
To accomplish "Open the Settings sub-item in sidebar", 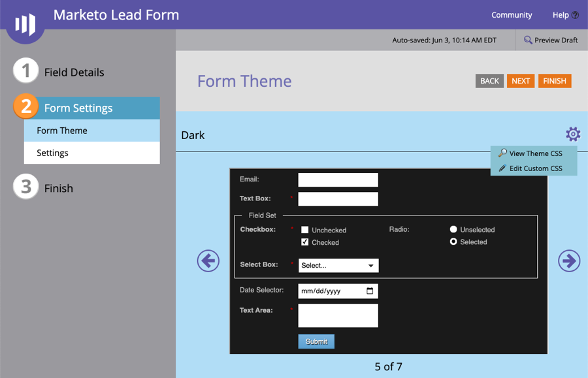I will click(52, 153).
